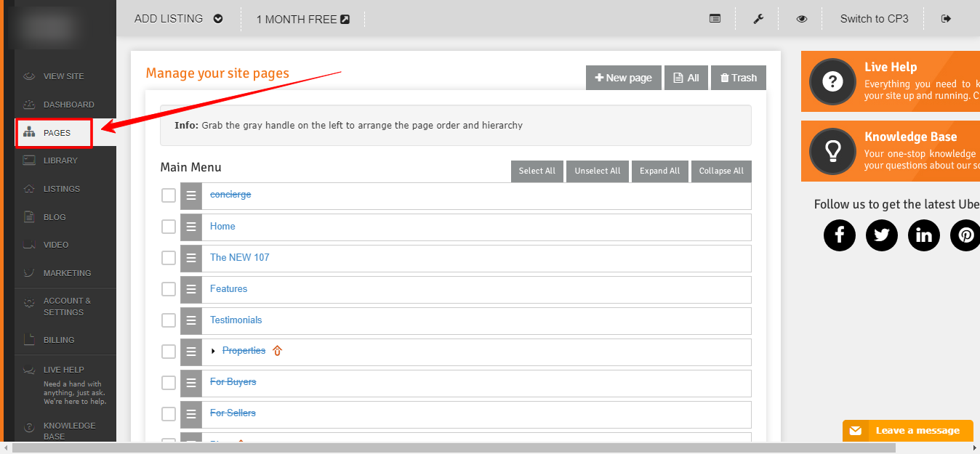980x454 pixels.
Task: Select the concierge page checkbox
Action: point(169,195)
